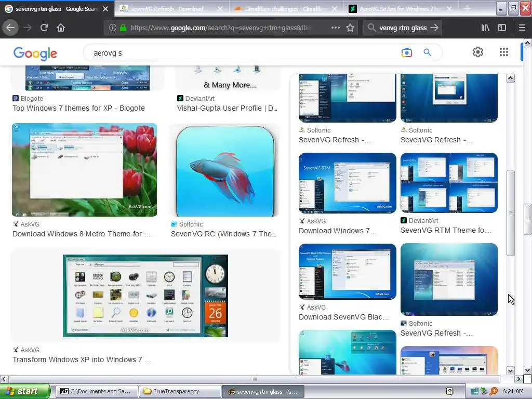
Task: Open the SevenVG RTM AskVG preview thumbnail
Action: (348, 183)
